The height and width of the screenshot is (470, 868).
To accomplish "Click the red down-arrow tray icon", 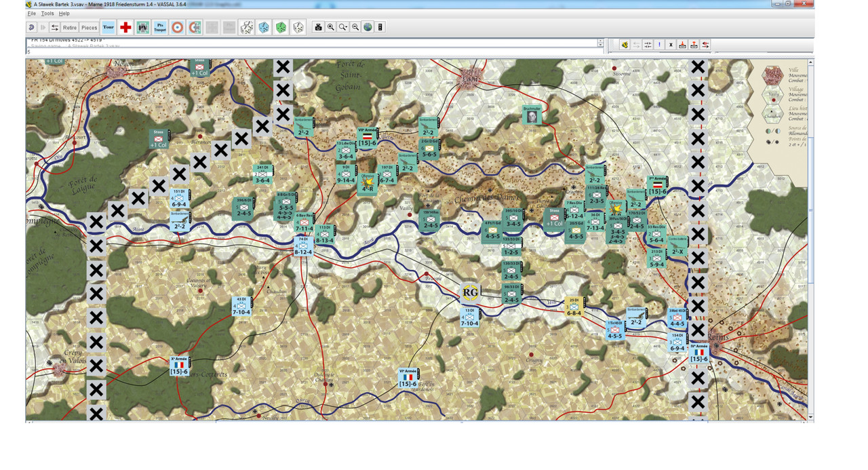I will pos(682,45).
